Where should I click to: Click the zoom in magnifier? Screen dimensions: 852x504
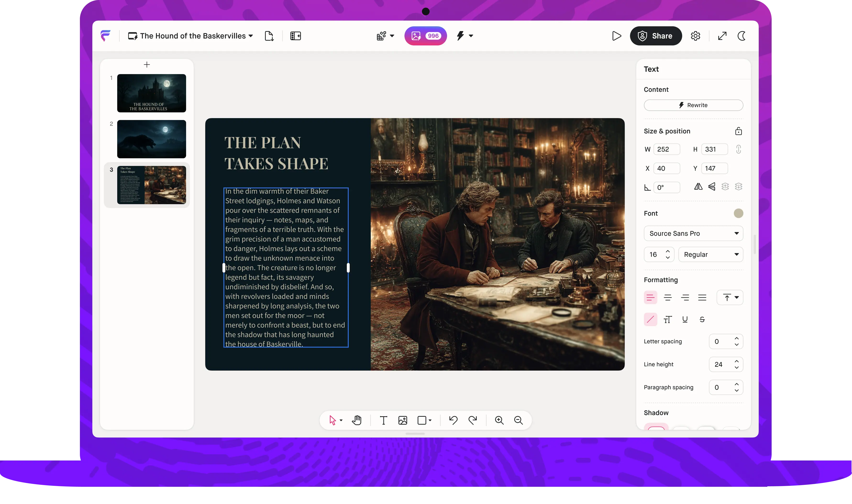pos(499,421)
